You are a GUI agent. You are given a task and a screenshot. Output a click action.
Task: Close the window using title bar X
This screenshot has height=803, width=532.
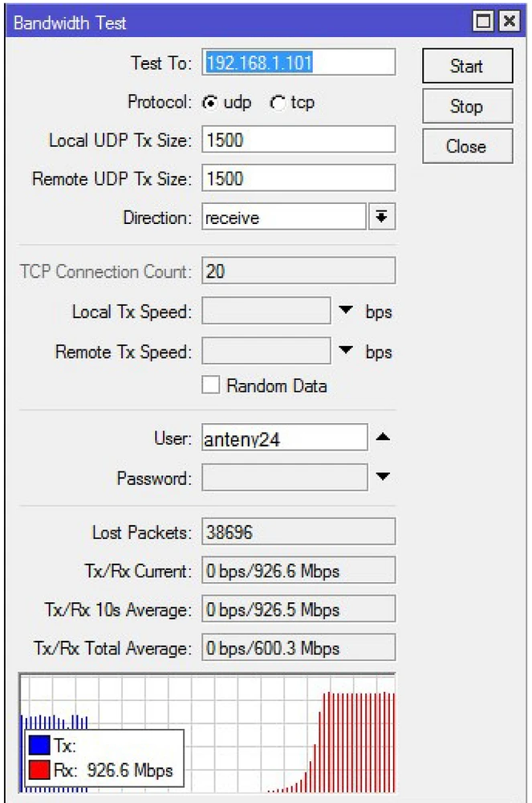pos(508,22)
